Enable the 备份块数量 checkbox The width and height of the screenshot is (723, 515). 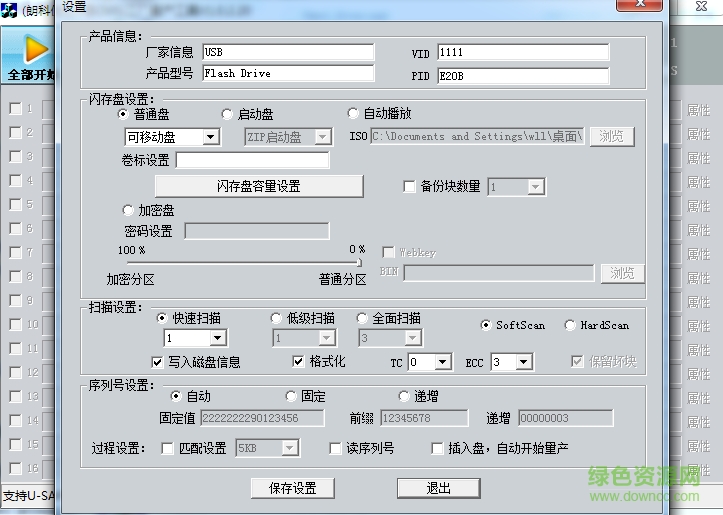(409, 187)
